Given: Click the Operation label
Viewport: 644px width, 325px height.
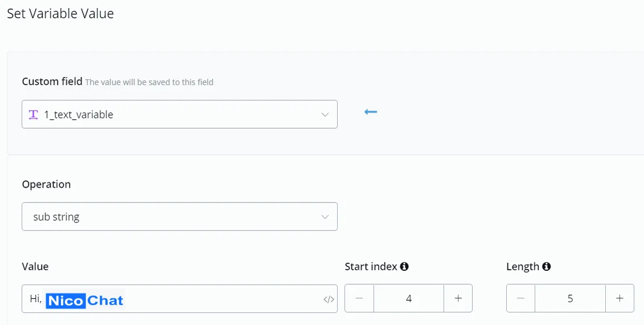Looking at the screenshot, I should point(47,184).
